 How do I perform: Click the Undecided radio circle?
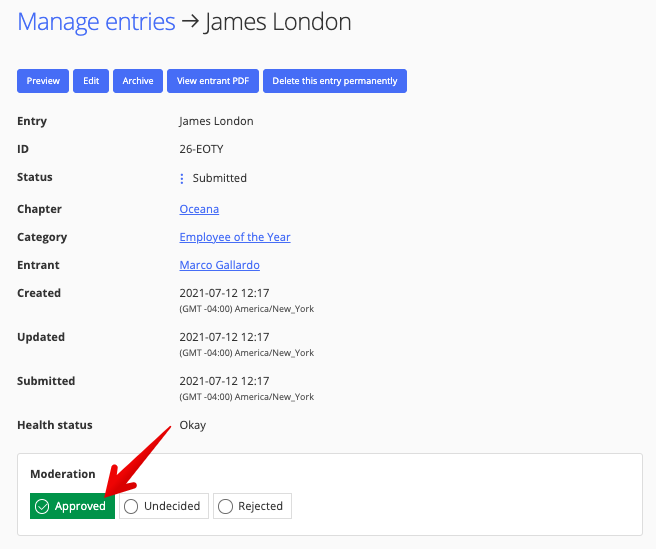131,506
